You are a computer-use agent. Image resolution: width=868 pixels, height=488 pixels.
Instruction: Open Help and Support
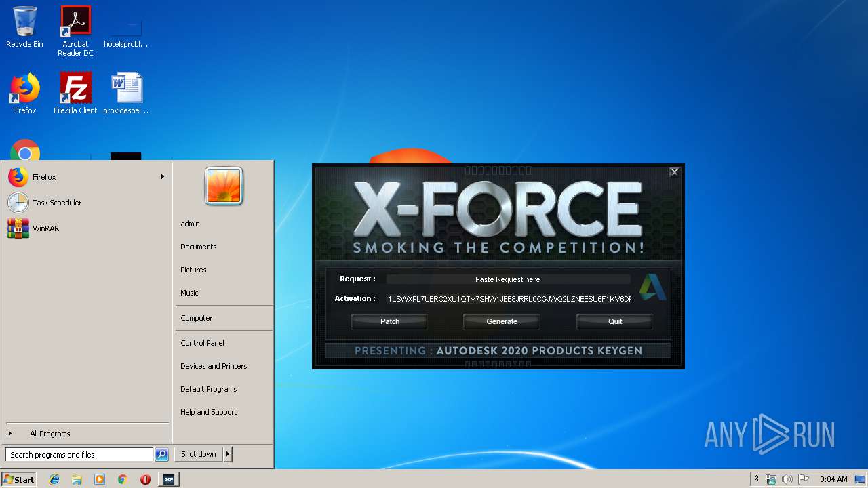[x=208, y=412]
